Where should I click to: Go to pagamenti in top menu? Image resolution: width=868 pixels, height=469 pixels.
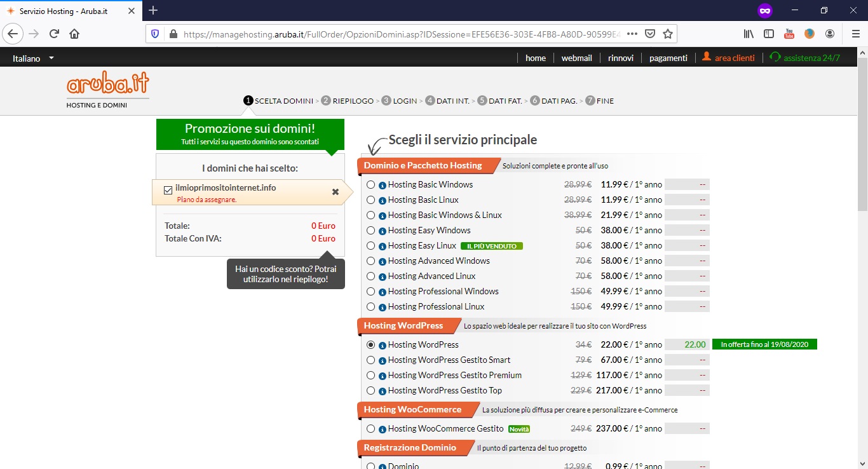coord(668,58)
